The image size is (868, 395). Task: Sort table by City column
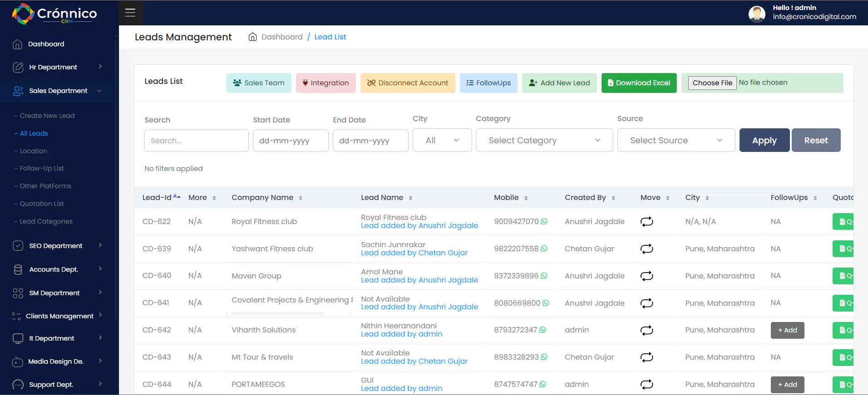click(x=697, y=198)
